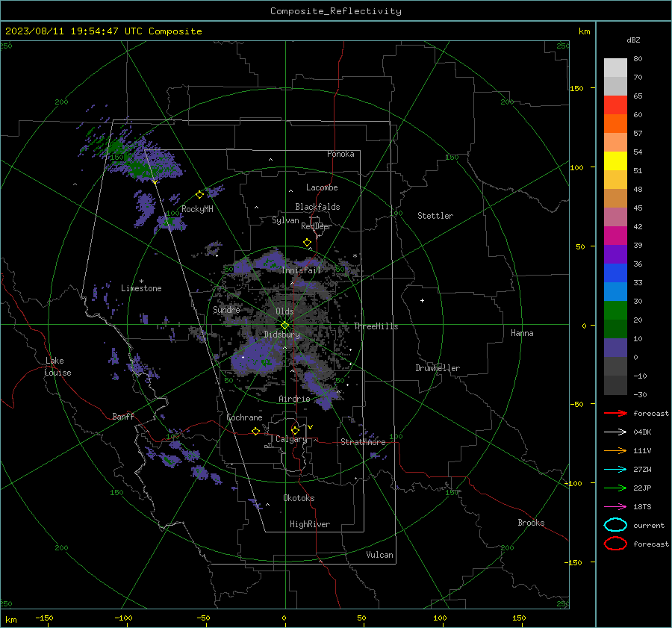Click the red forecast arrow in legend
672x628 pixels.
pyautogui.click(x=615, y=413)
